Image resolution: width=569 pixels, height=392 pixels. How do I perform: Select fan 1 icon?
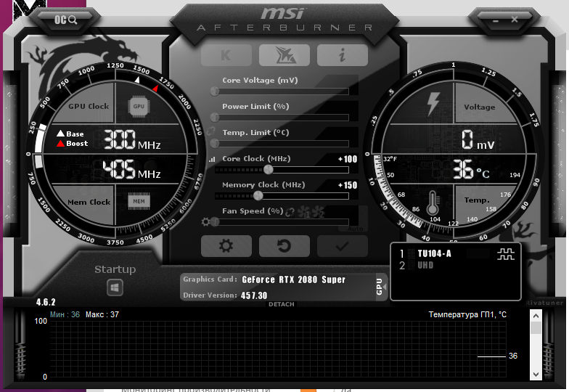[x=304, y=212]
